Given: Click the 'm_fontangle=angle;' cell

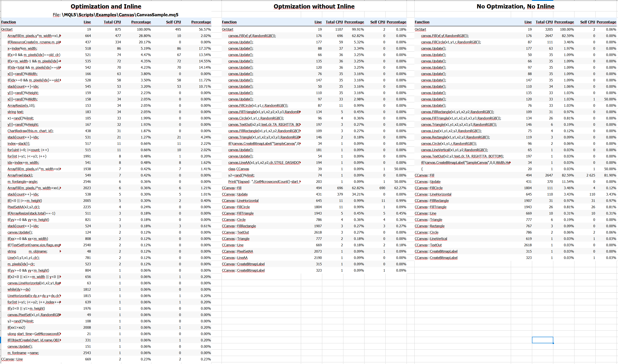Looking at the screenshot, I should [23, 182].
